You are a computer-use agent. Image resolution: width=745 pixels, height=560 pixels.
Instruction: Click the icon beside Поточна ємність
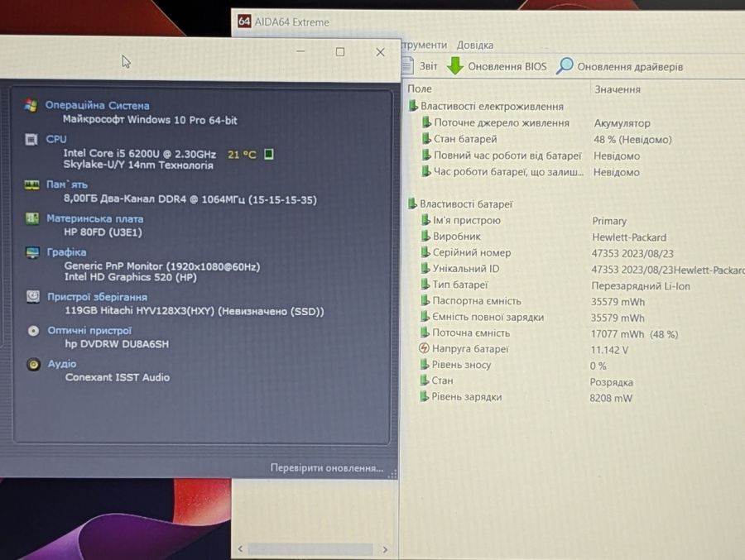point(425,333)
